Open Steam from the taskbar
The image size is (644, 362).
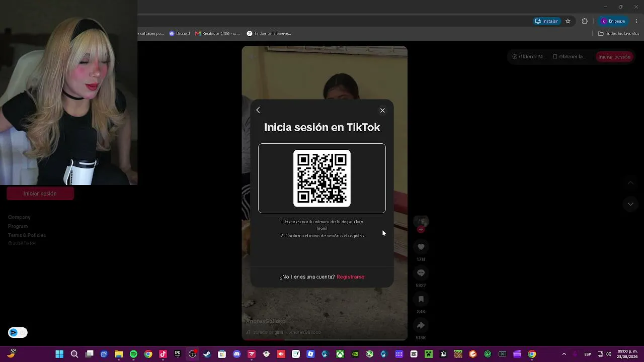pyautogui.click(x=207, y=354)
